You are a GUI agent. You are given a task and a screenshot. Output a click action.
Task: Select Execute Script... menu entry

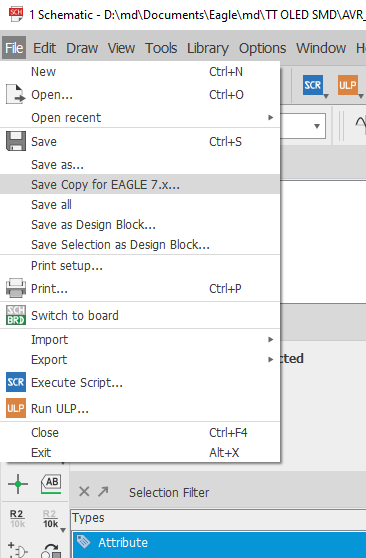tap(140, 382)
